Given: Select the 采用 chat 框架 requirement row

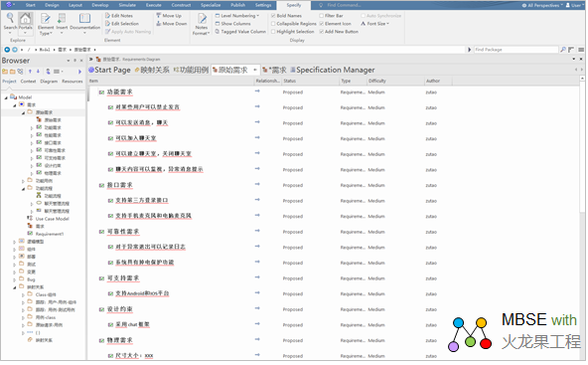Looking at the screenshot, I should click(132, 325).
